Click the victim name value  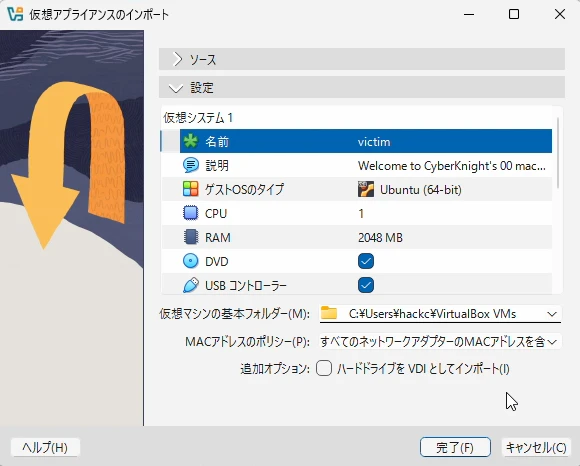coord(374,142)
